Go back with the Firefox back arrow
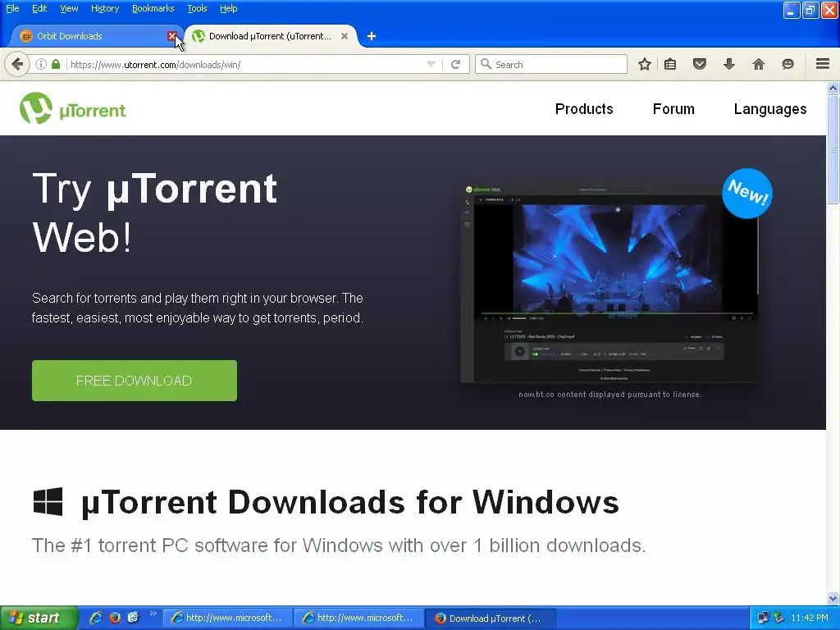The width and height of the screenshot is (840, 630). [x=17, y=64]
